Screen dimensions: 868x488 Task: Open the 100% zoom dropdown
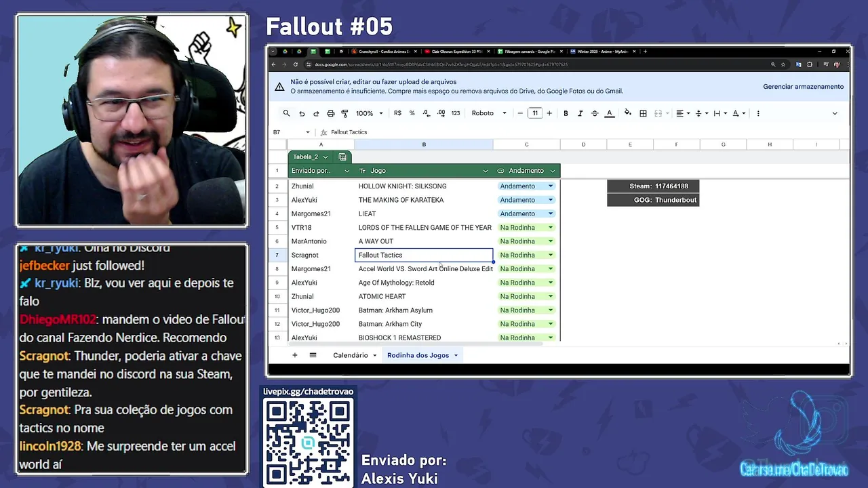pyautogui.click(x=370, y=113)
